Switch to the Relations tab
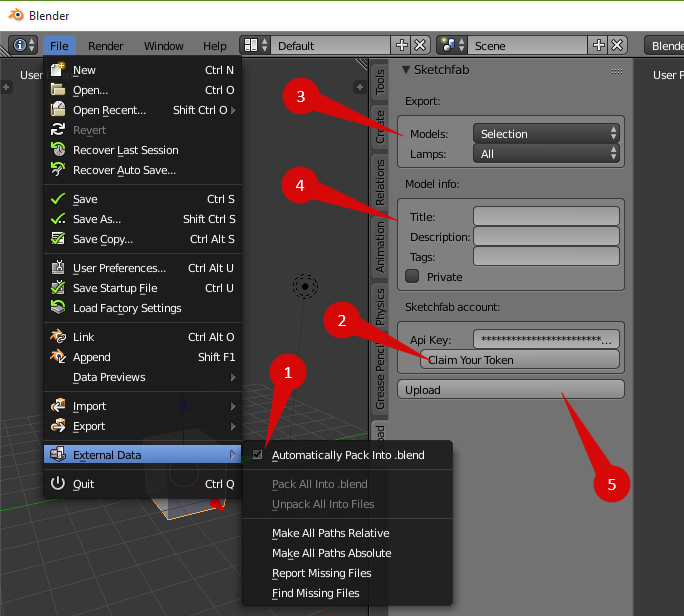 point(380,182)
